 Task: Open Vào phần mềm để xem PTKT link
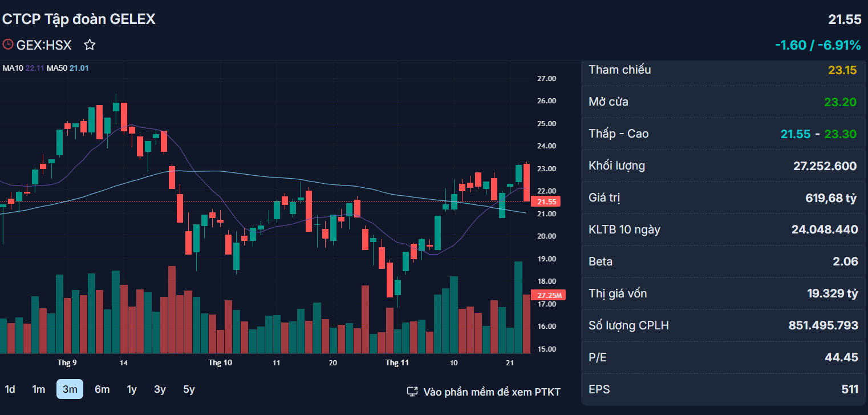click(x=492, y=392)
